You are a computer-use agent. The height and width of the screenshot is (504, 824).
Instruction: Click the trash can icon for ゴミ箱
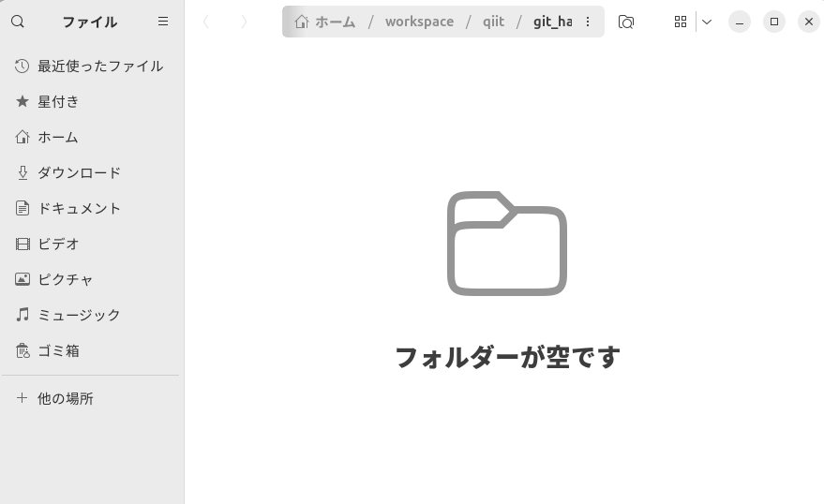pos(22,350)
